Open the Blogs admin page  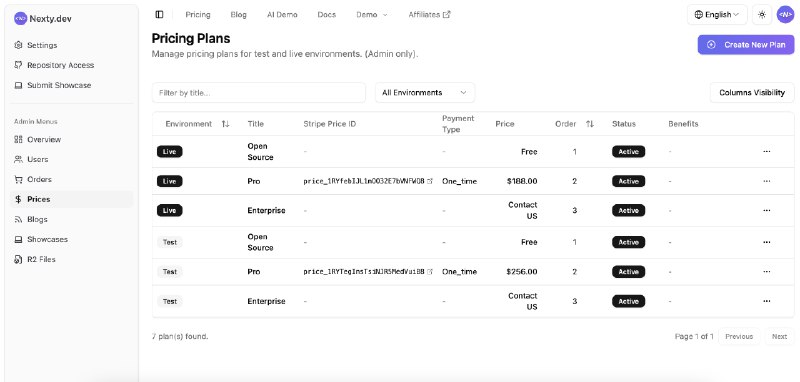(71, 219)
